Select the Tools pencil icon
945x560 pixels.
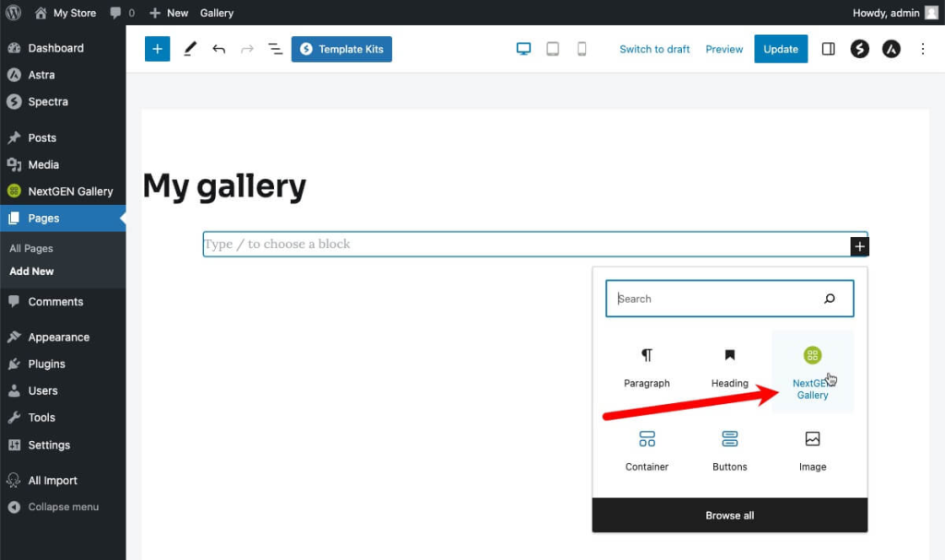[x=190, y=49]
